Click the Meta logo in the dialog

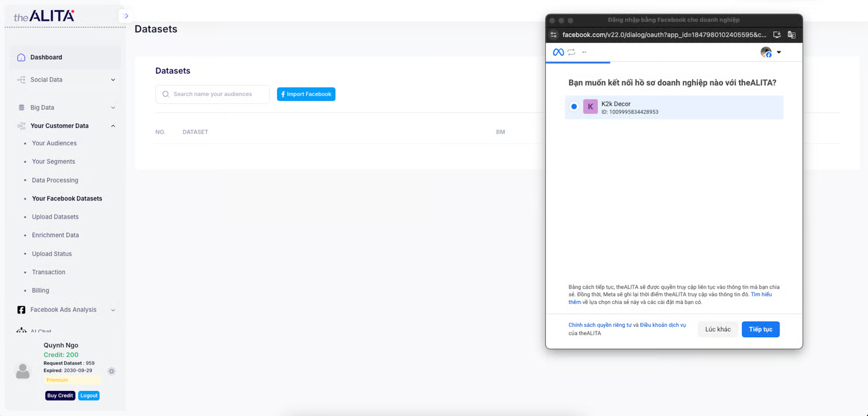tap(558, 52)
